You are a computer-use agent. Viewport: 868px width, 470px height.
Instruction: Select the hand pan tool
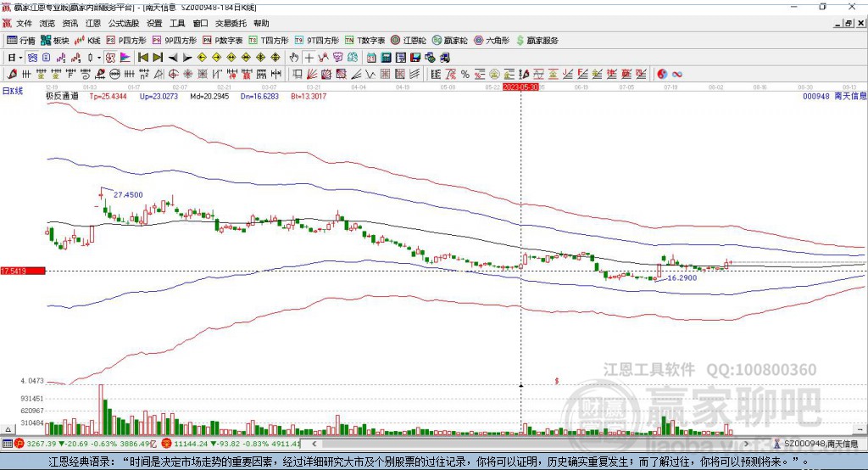tap(294, 58)
